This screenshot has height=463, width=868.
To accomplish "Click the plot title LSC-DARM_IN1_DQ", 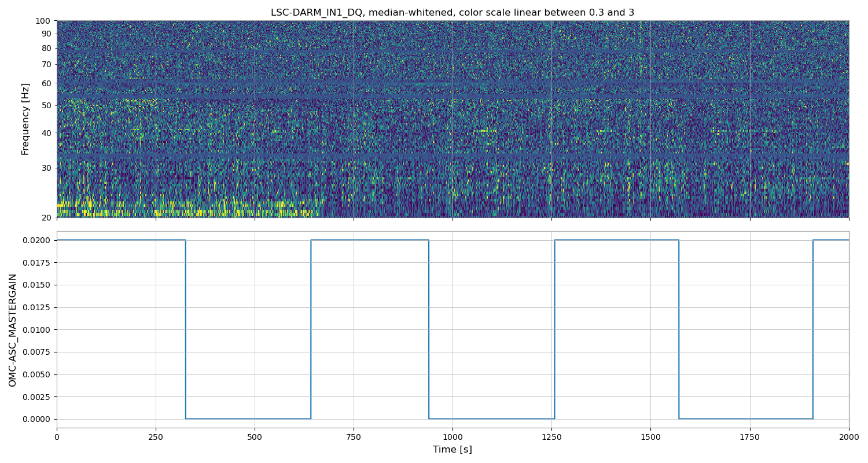I will click(x=452, y=13).
